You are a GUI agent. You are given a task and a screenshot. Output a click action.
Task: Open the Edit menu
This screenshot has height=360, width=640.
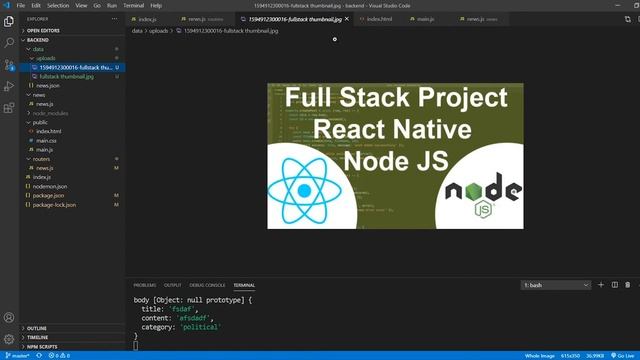point(36,5)
